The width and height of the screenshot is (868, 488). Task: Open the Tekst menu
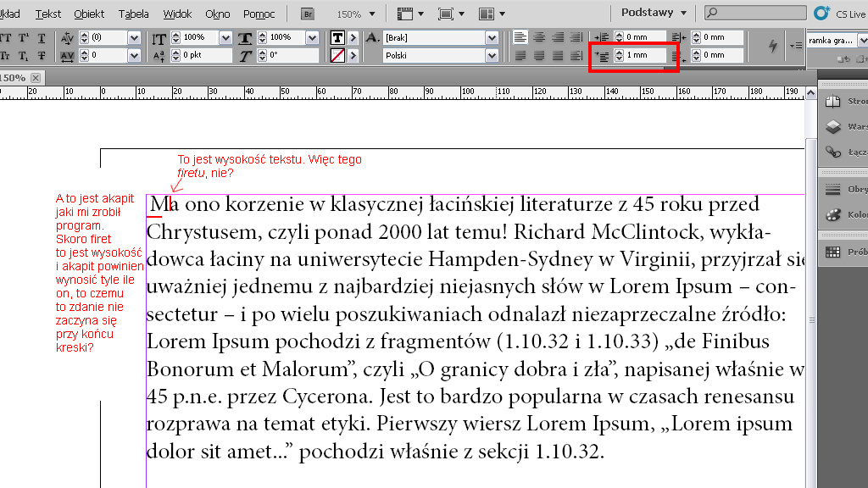click(x=48, y=14)
